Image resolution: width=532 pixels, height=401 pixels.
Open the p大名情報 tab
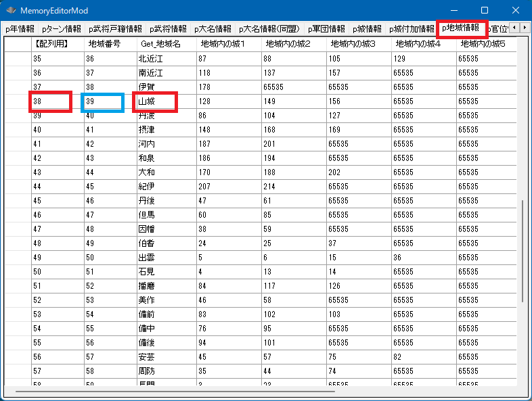tap(213, 29)
